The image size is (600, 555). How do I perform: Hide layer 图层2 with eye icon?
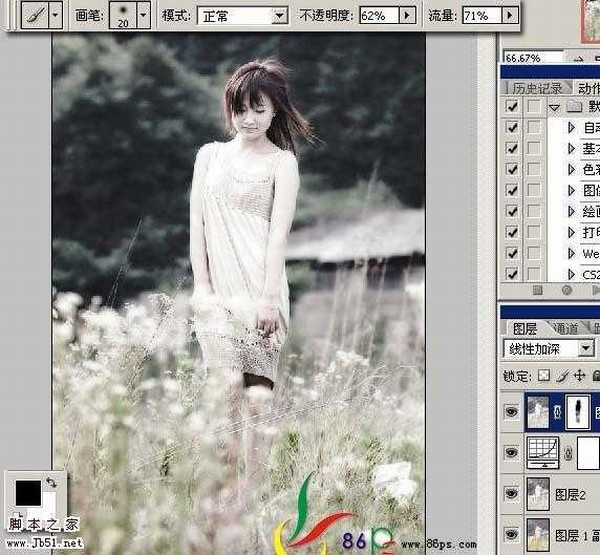coord(513,492)
